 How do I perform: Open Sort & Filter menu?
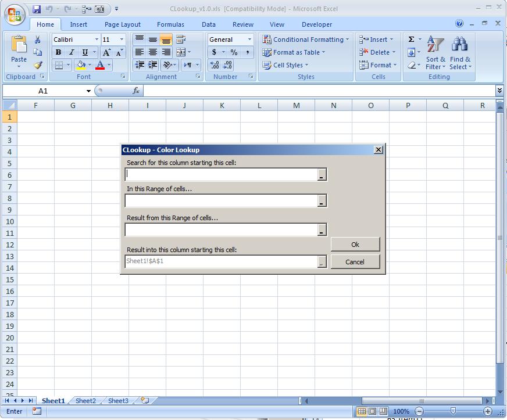tap(435, 53)
